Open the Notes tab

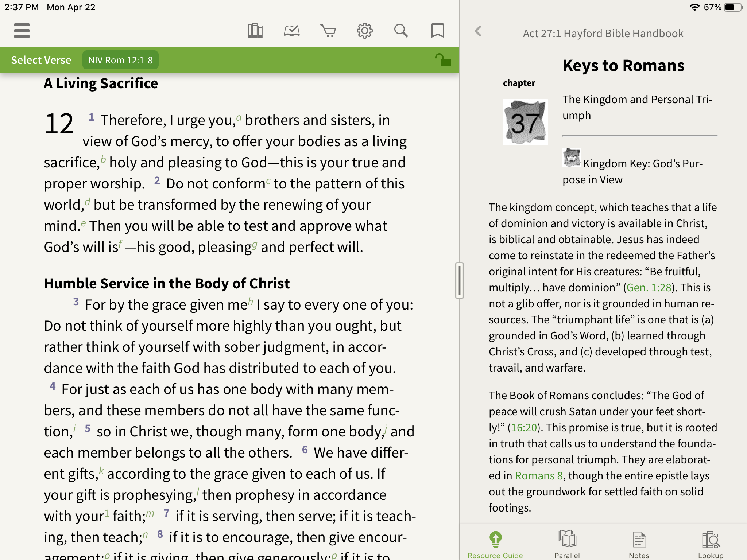(639, 545)
